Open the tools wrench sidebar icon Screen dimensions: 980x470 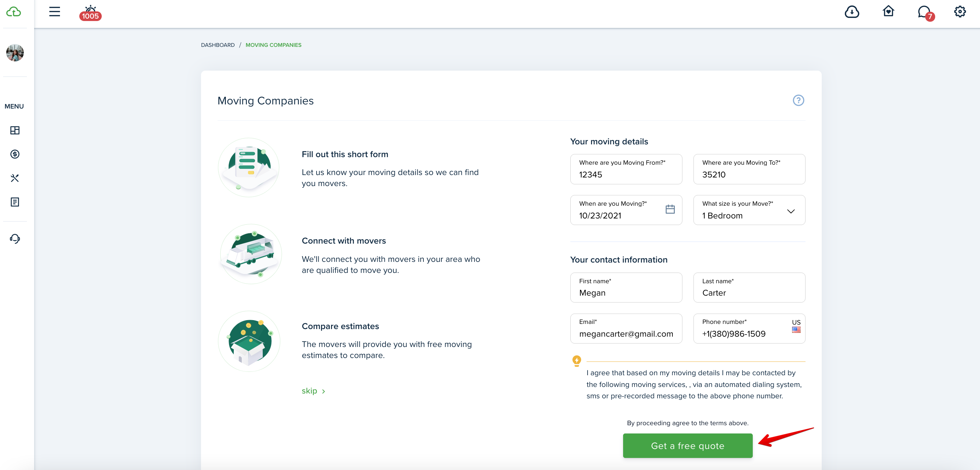click(15, 178)
